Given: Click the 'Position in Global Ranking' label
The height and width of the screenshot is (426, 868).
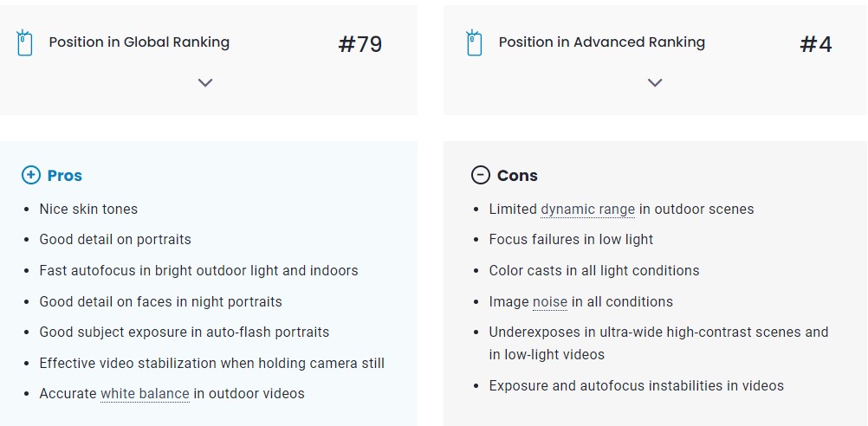Looking at the screenshot, I should [139, 42].
